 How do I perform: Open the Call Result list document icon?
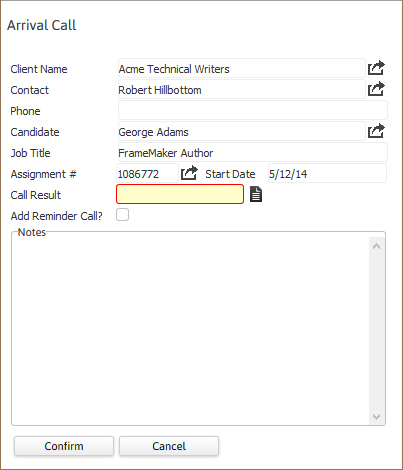click(256, 194)
